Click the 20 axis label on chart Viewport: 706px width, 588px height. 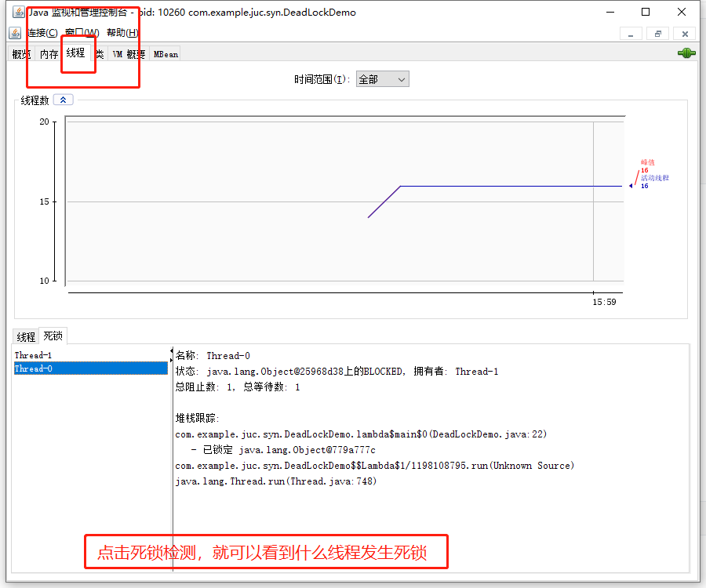tap(44, 122)
